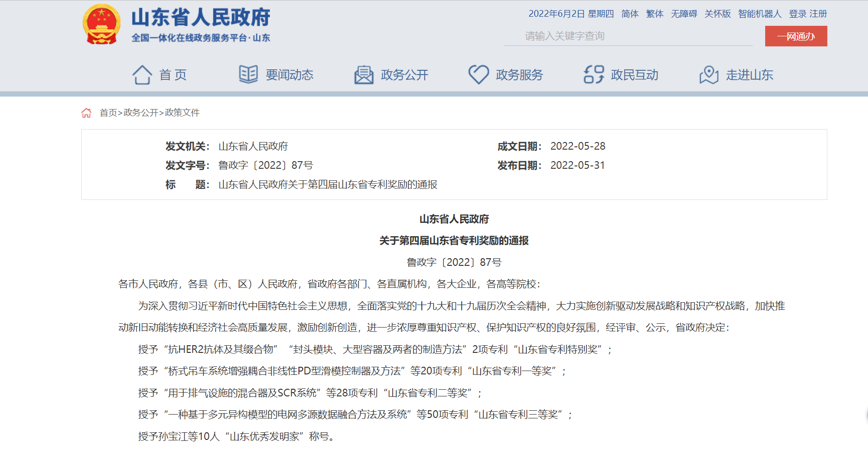868x449 pixels.
Task: Click the document icon for 政务公开
Action: tap(363, 75)
